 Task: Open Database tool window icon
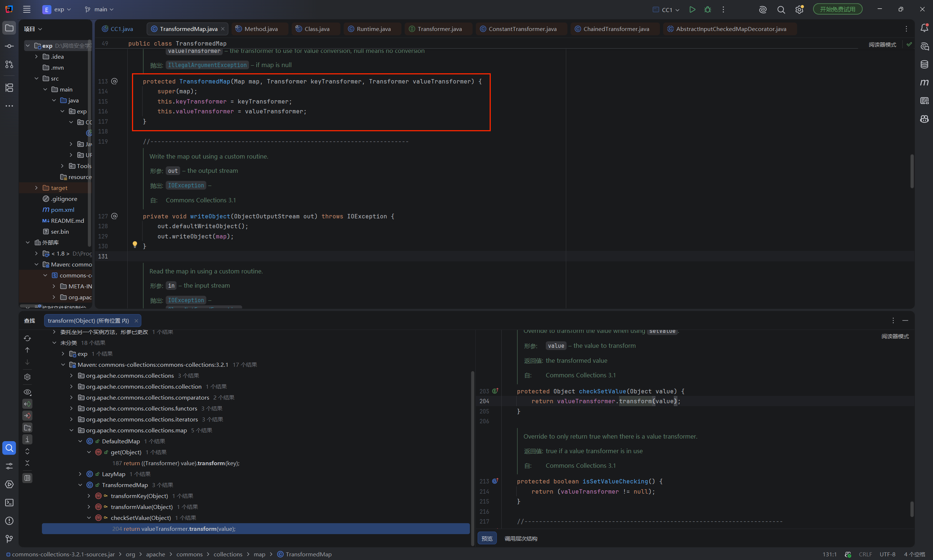924,65
